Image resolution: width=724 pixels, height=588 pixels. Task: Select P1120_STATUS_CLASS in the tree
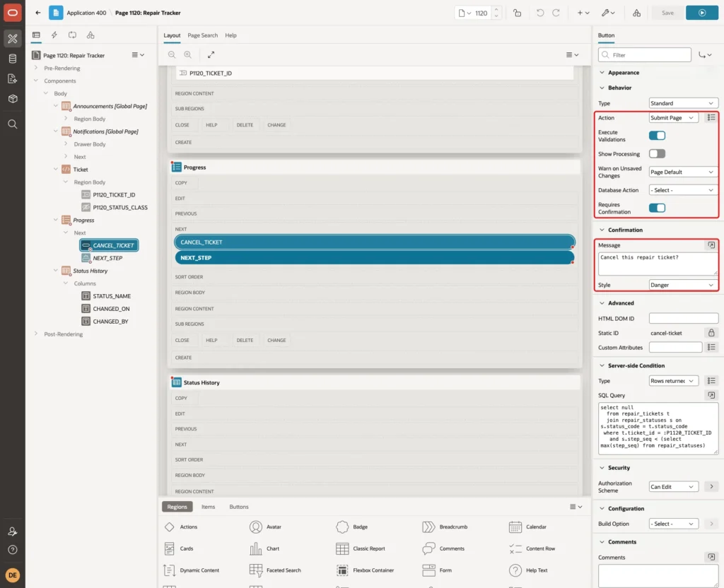point(120,208)
